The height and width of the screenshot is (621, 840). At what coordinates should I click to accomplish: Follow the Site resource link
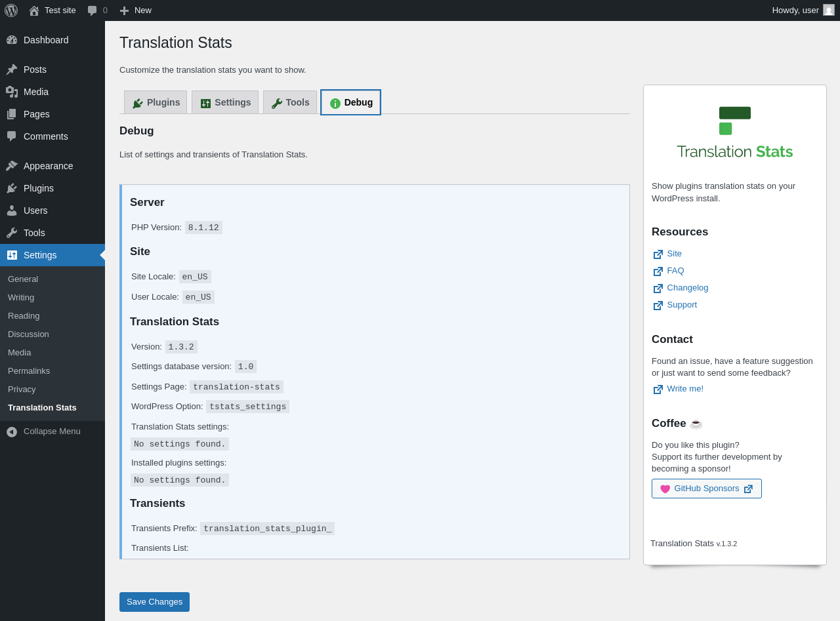675,254
